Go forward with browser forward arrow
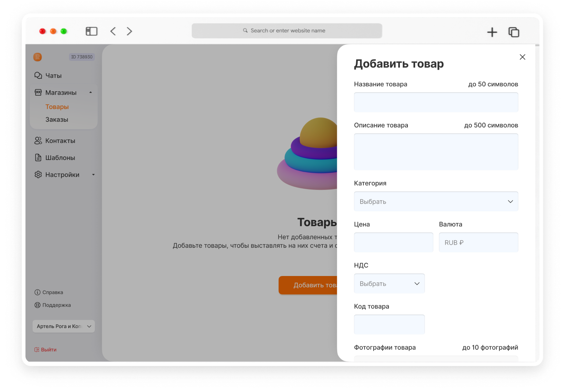The width and height of the screenshot is (565, 392). click(x=129, y=31)
